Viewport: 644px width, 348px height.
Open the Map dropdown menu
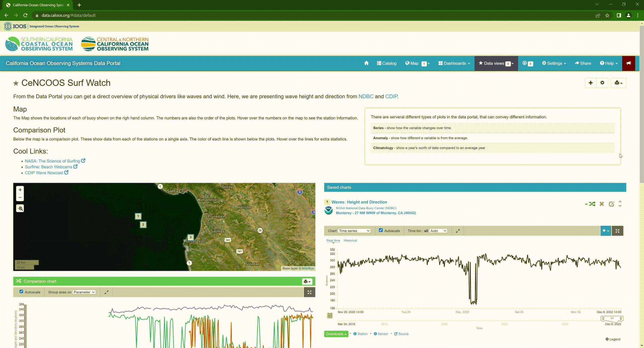pos(417,63)
